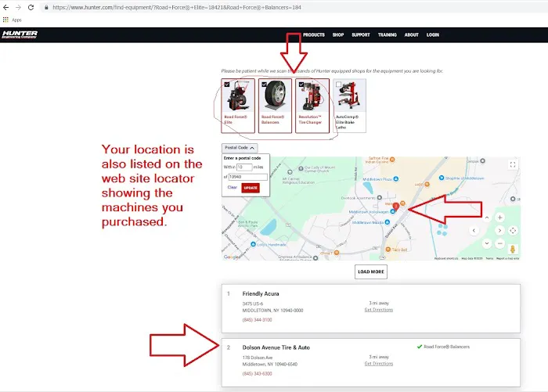Image resolution: width=548 pixels, height=392 pixels.
Task: Click the Saffron Fine Indian Cuisine marker
Action: pos(392,160)
